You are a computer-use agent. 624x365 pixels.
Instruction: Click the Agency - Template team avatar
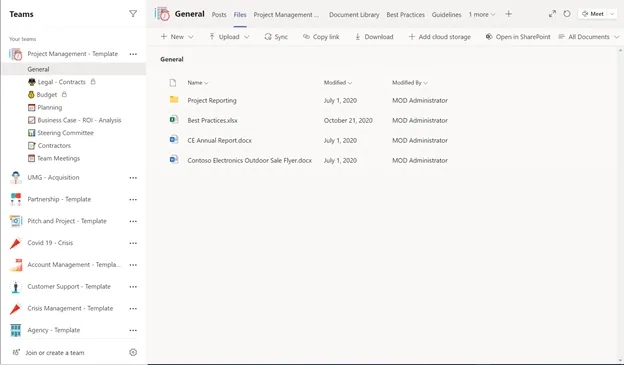(x=16, y=330)
